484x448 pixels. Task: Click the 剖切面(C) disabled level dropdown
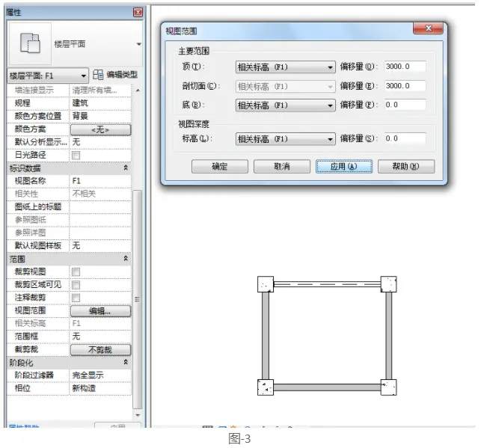point(285,87)
